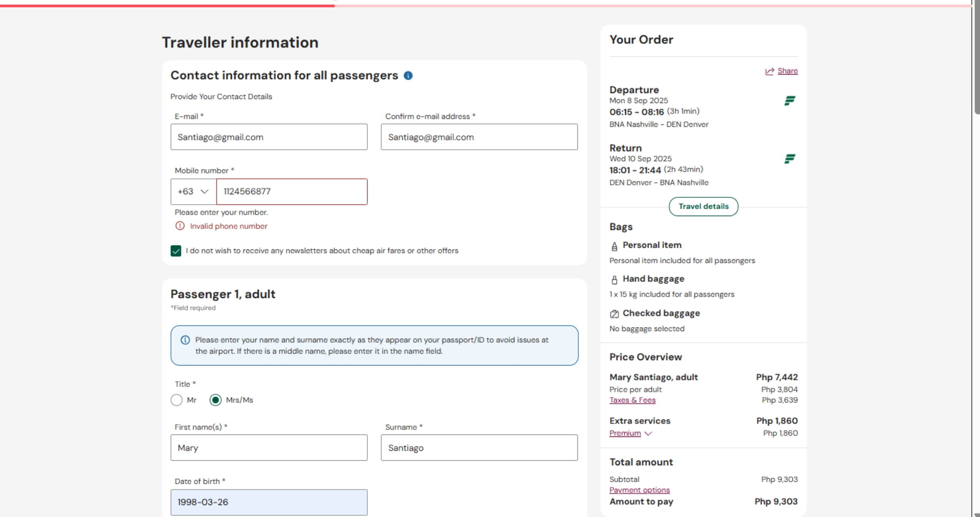Click the contact information info icon
The image size is (980, 517).
click(408, 76)
